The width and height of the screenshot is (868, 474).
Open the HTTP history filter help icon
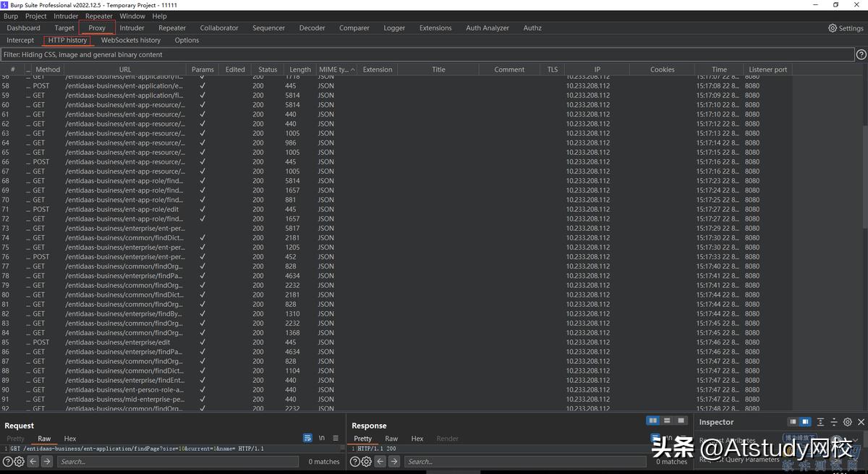[x=861, y=54]
